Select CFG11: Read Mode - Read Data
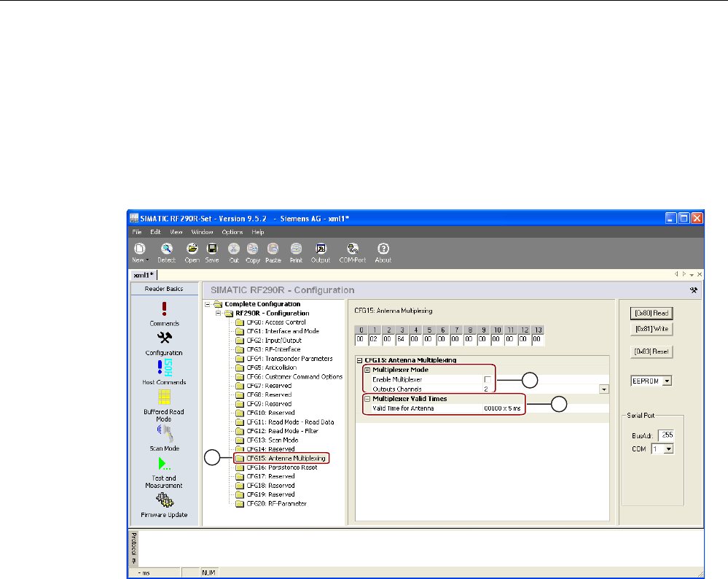This screenshot has width=728, height=579. (290, 422)
